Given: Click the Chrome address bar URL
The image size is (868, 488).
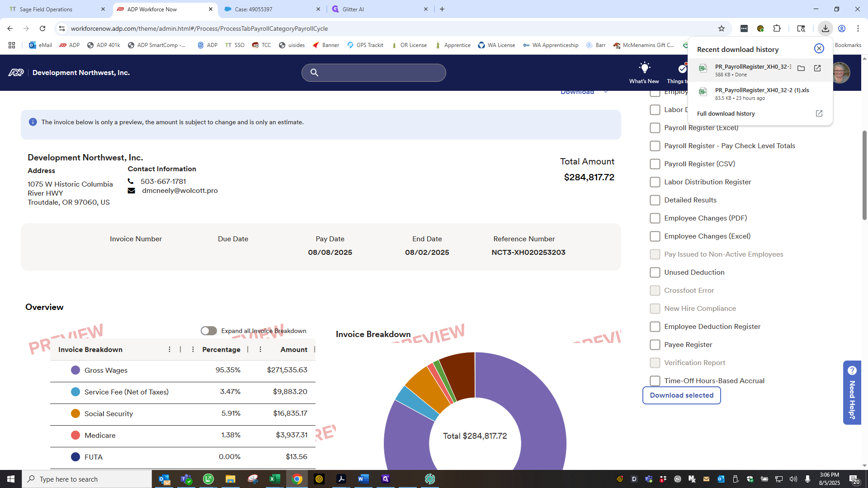Looking at the screenshot, I should pyautogui.click(x=199, y=28).
